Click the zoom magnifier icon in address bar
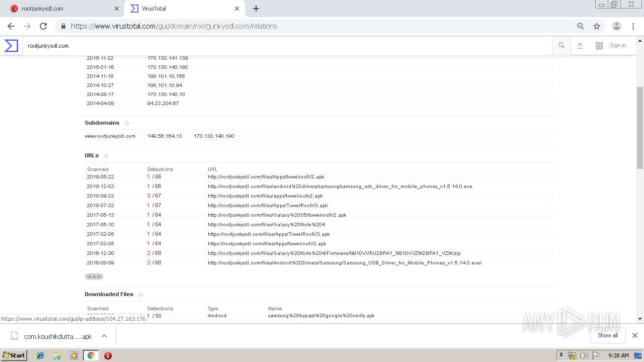This screenshot has width=644, height=362. point(581,26)
